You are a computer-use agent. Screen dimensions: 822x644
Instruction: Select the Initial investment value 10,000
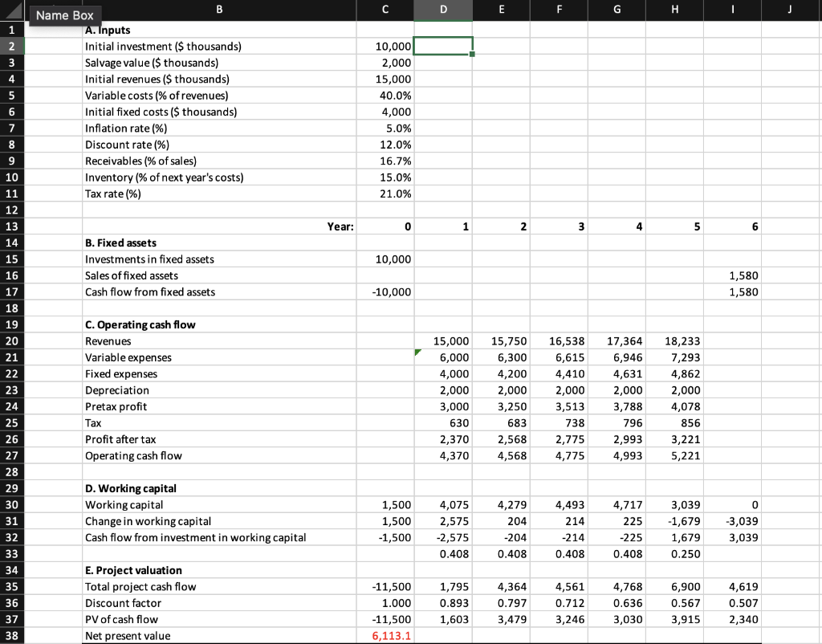coord(385,46)
